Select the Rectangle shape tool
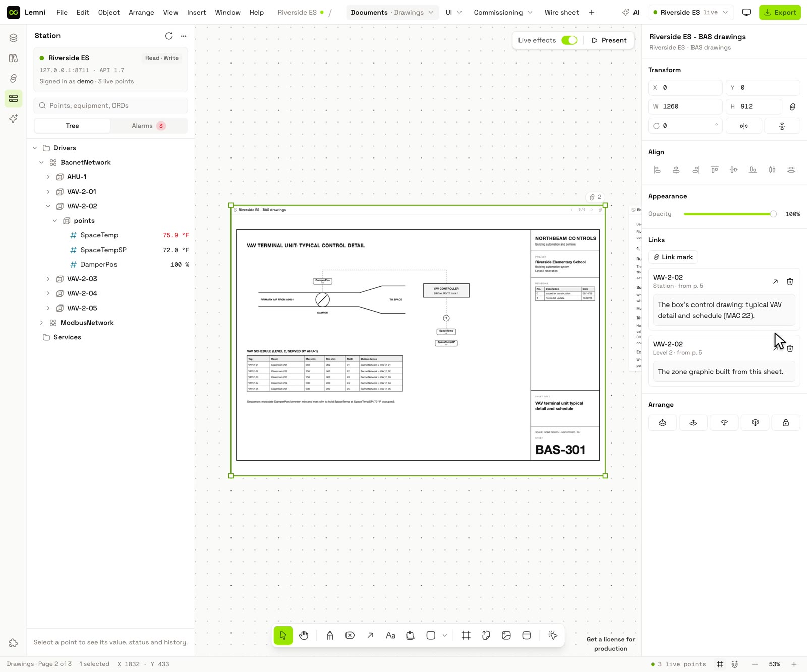Image resolution: width=807 pixels, height=672 pixels. click(431, 635)
